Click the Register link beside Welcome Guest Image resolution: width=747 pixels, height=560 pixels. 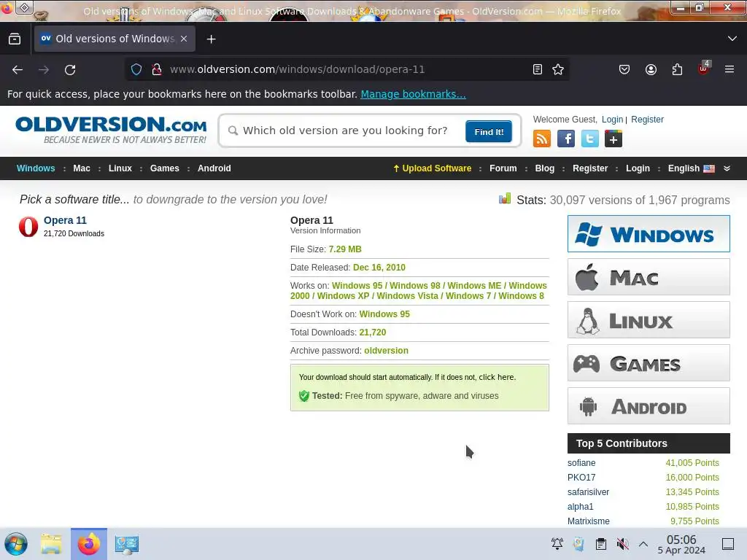[x=648, y=120]
